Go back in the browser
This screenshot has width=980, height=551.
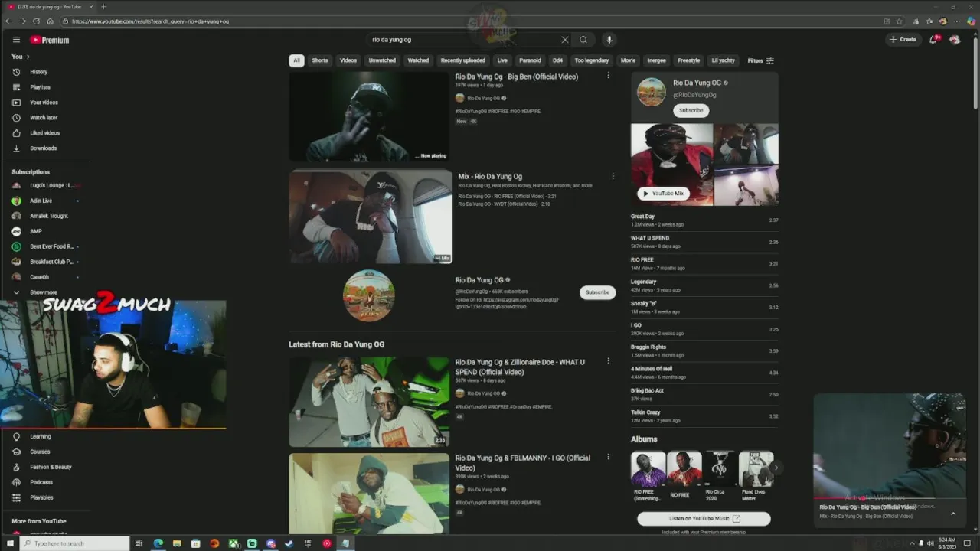coord(8,21)
